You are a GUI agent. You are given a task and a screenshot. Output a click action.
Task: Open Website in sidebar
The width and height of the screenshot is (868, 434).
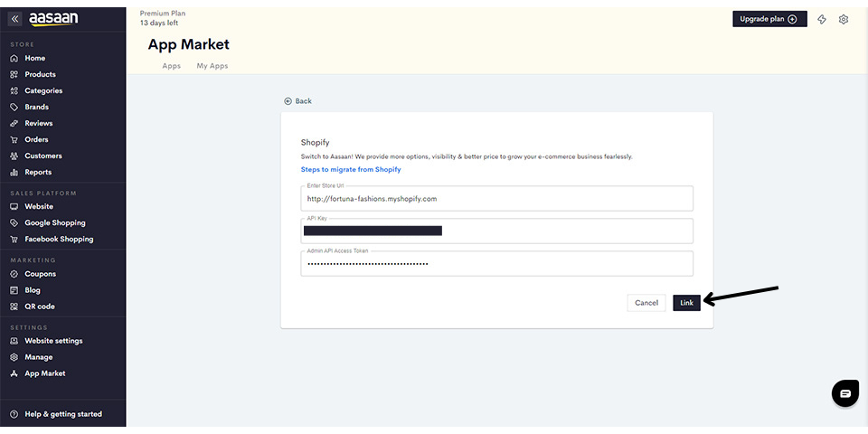pos(39,206)
